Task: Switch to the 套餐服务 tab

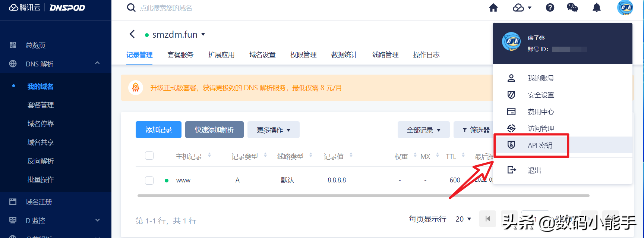Action: tap(180, 55)
